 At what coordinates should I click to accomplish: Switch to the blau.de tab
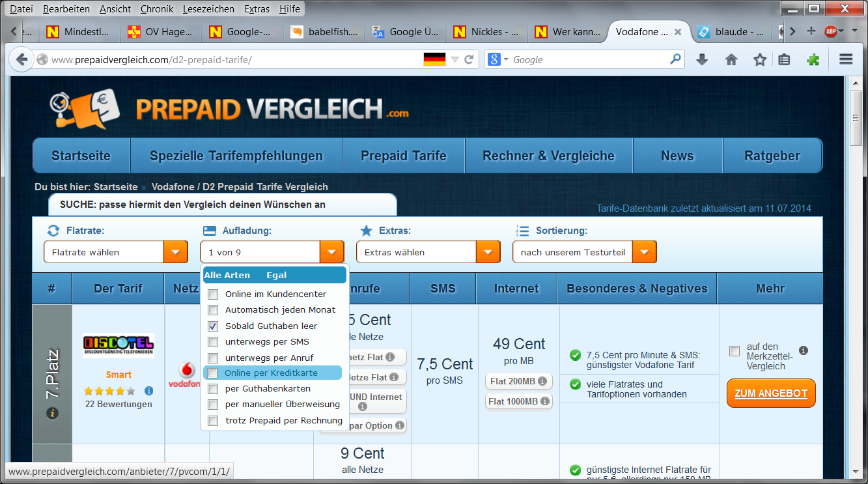pos(732,31)
